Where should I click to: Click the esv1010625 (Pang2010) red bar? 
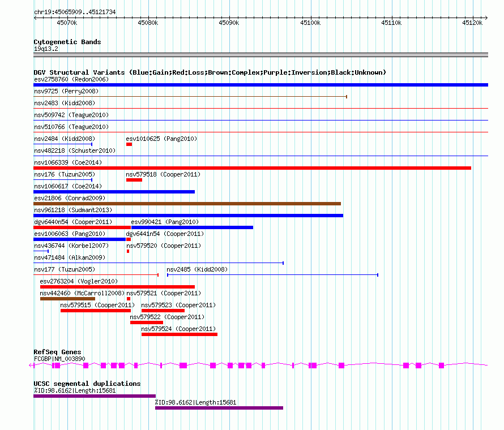[x=129, y=144]
